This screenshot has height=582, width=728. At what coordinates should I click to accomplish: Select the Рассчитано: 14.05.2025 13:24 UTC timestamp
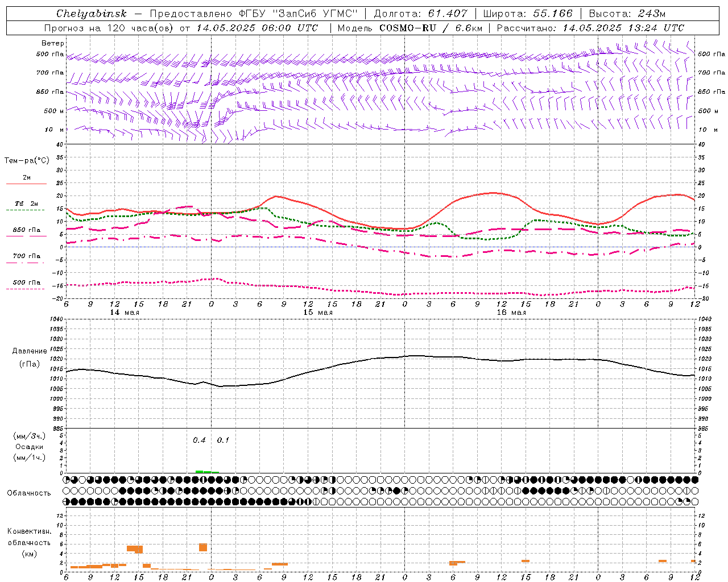click(x=590, y=28)
